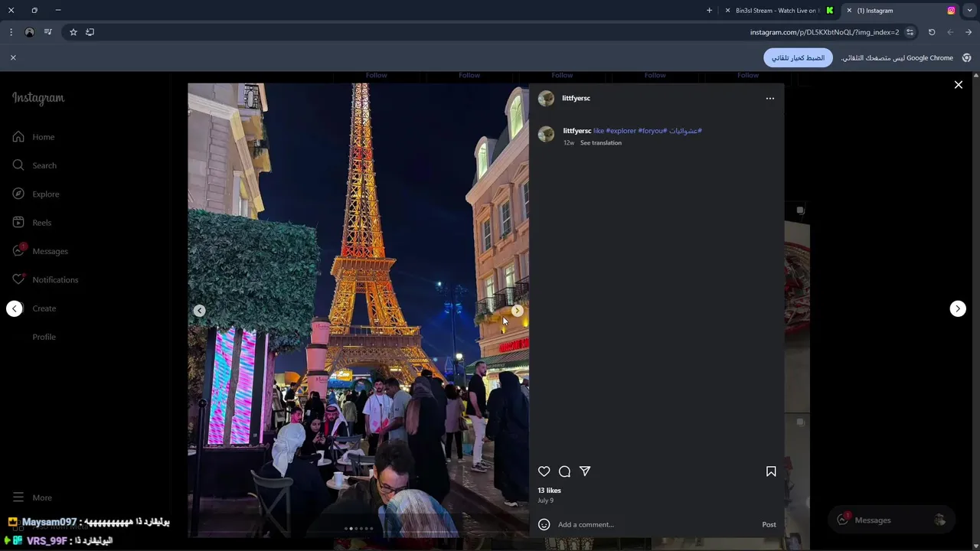Screen dimensions: 980x551
Task: Show previous carousel image in post
Action: pos(199,310)
